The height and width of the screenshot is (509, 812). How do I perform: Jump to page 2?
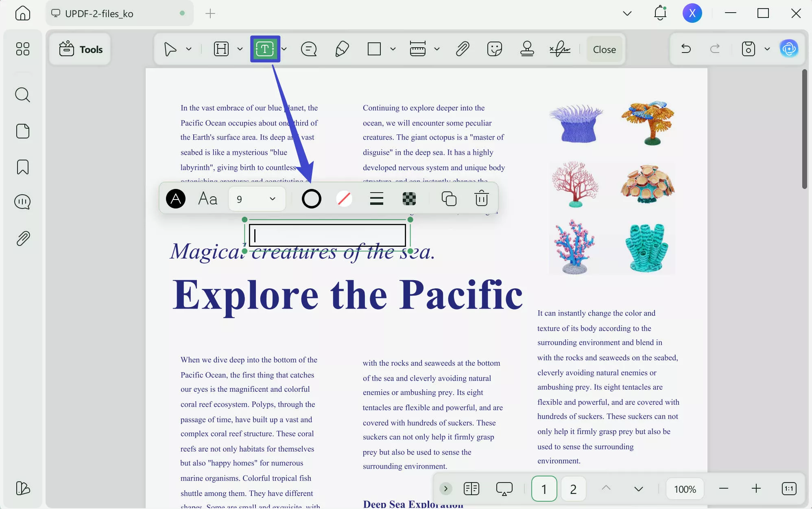tap(573, 489)
